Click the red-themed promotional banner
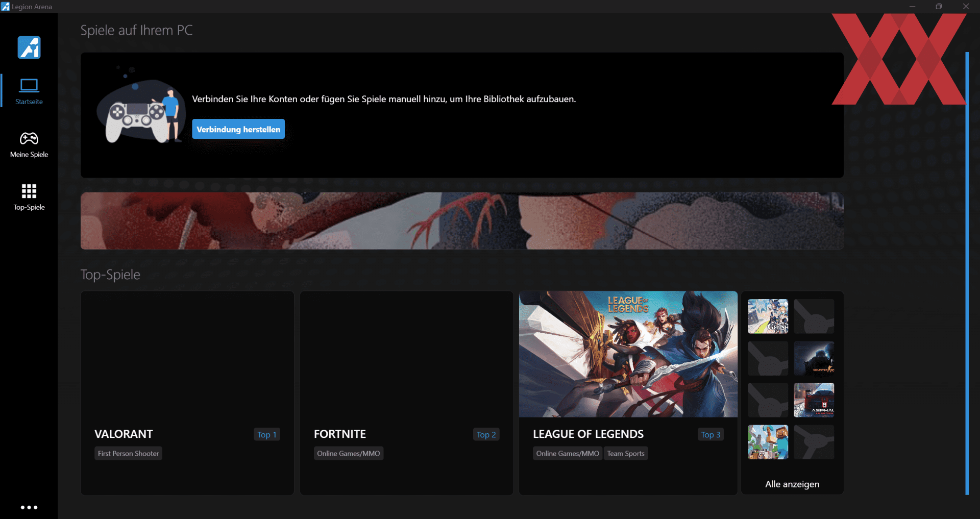This screenshot has width=980, height=519. (x=462, y=220)
